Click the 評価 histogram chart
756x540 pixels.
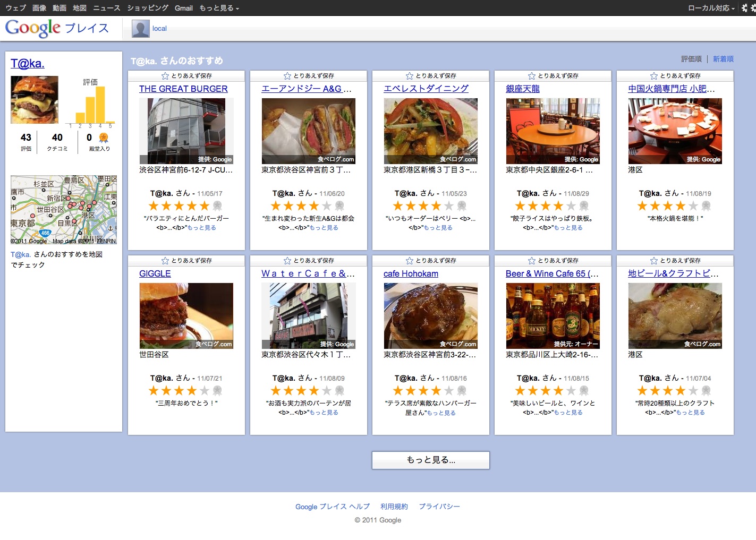pyautogui.click(x=90, y=105)
